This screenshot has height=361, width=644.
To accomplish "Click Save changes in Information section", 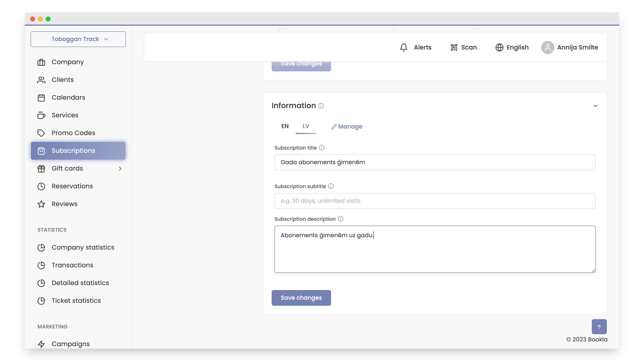I will click(x=301, y=297).
